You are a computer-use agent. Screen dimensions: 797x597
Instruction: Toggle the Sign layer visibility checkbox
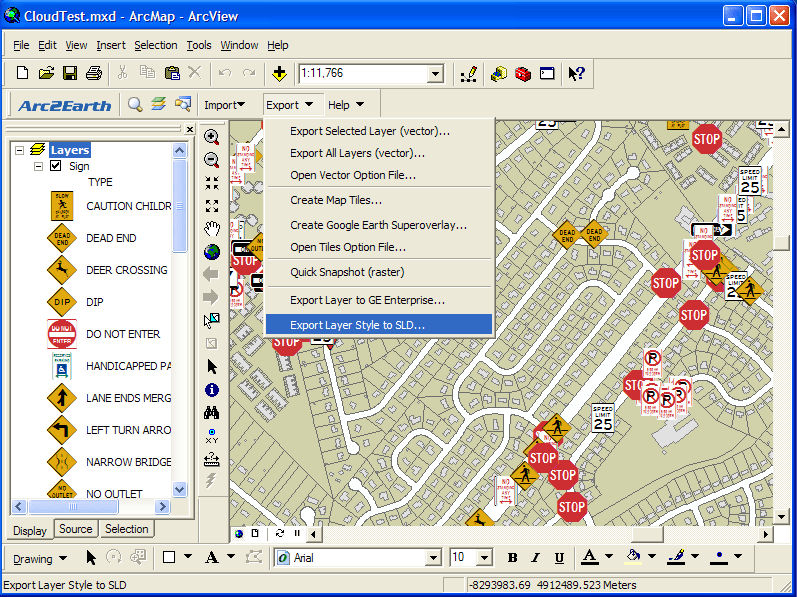pyautogui.click(x=56, y=166)
